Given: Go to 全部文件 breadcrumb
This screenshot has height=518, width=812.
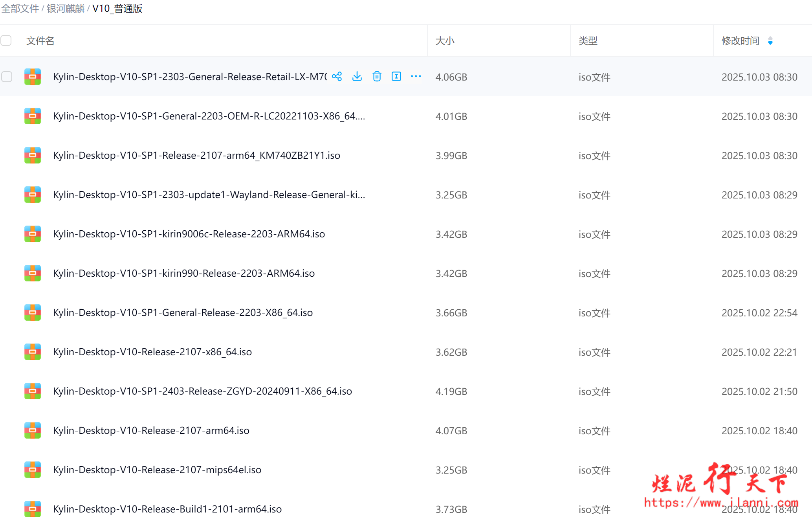Looking at the screenshot, I should (20, 9).
